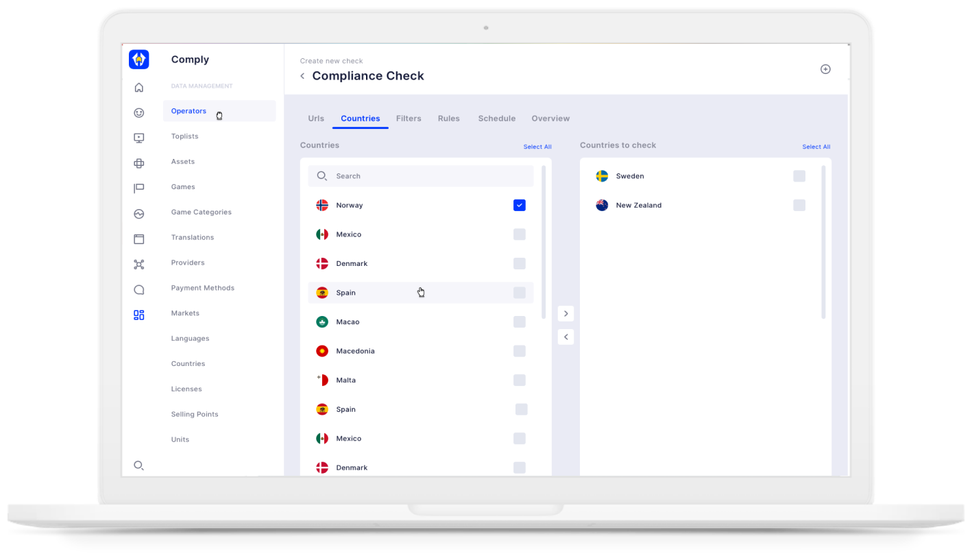Open Assets in the sidebar menu
Viewport: 972px width, 560px height.
183,162
